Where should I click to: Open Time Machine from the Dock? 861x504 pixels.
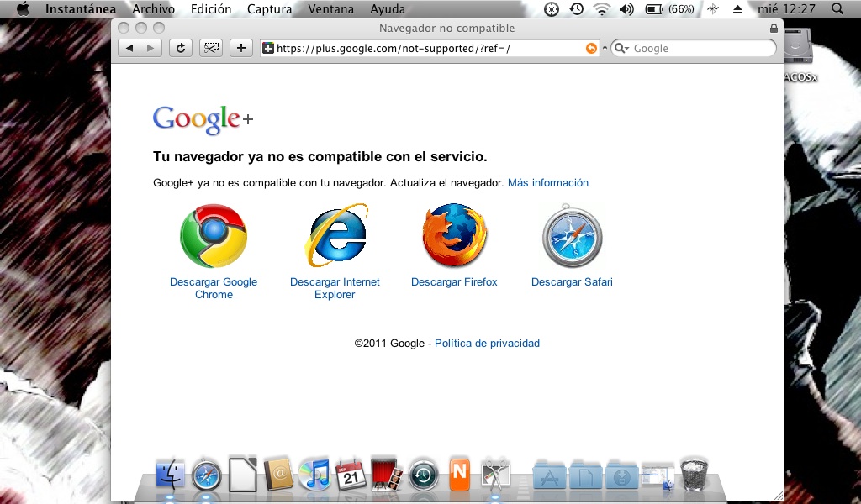tap(423, 475)
